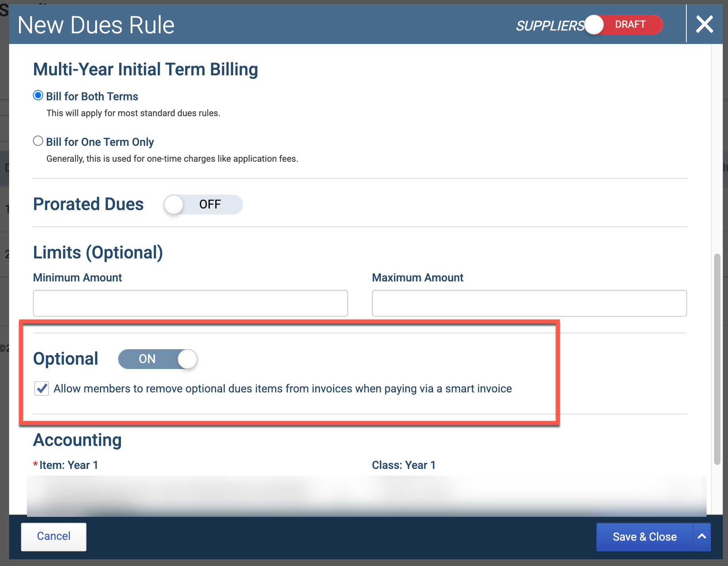
Task: Toggle the Draft status switch
Action: pyautogui.click(x=623, y=25)
